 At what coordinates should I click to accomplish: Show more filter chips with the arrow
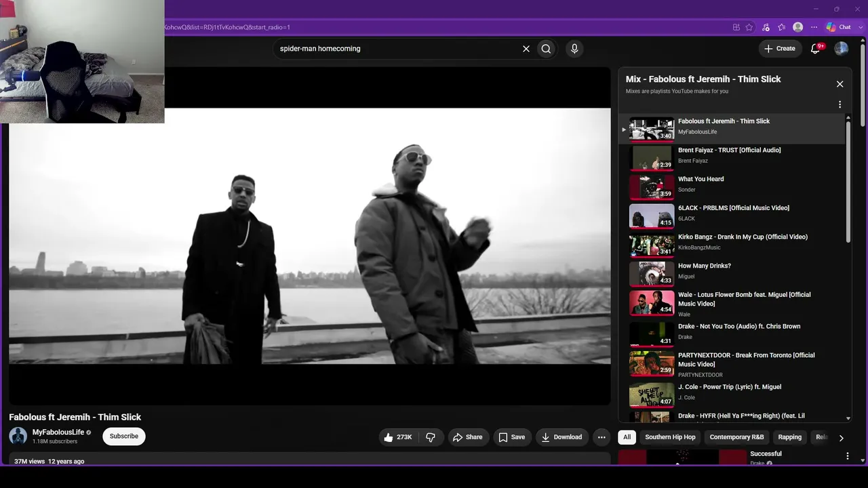click(x=841, y=438)
